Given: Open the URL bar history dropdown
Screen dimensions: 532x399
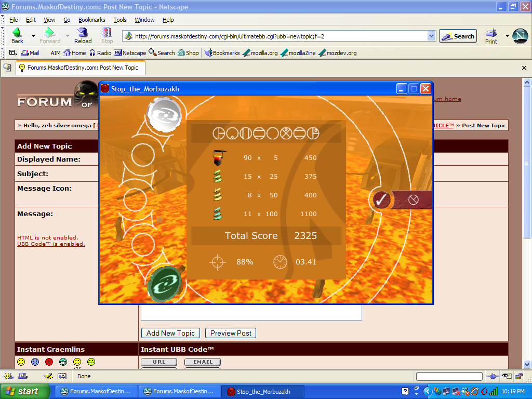Looking at the screenshot, I should [431, 36].
